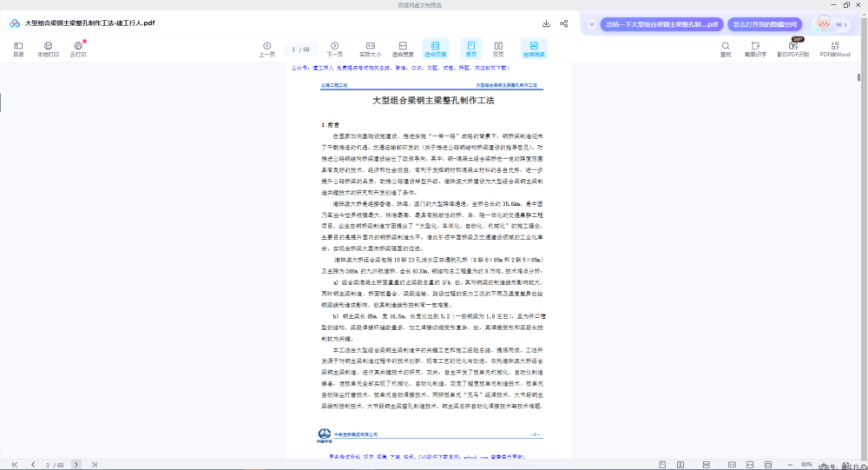The width and height of the screenshot is (868, 470).
Task: Fit document to width (适合宽度)
Action: 403,50
